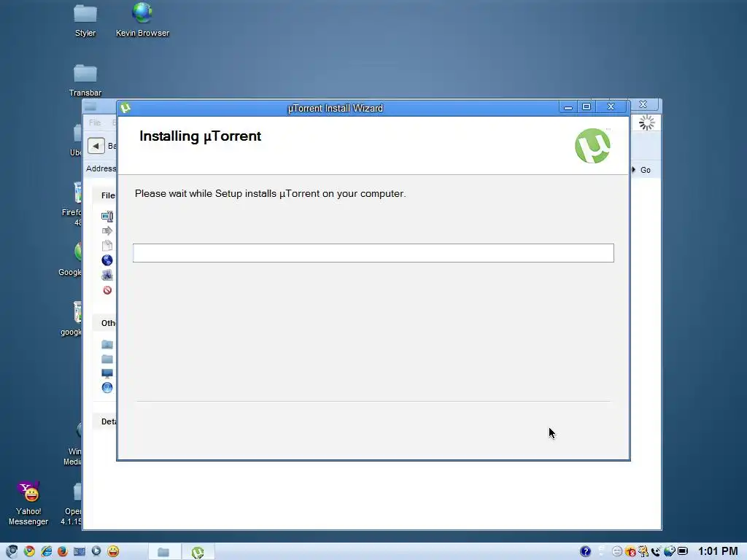747x560 pixels.
Task: Select the Transbar folder on the desktop
Action: click(85, 80)
